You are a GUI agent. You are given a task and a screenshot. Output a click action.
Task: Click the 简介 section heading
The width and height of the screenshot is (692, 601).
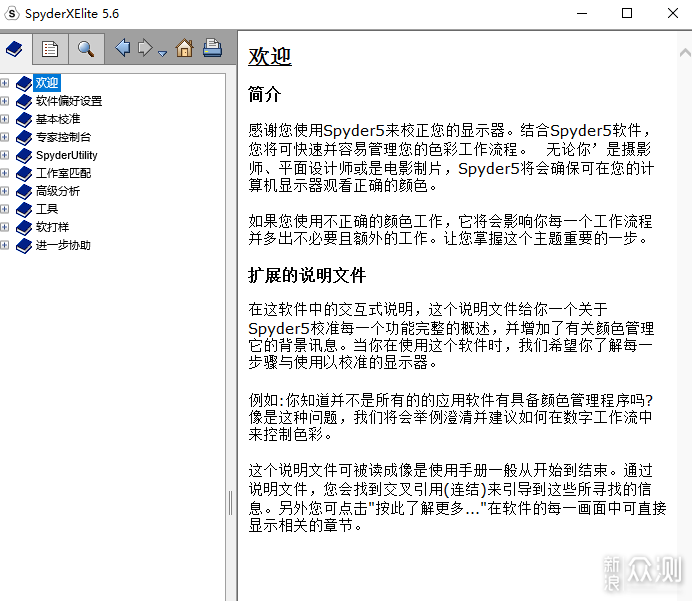(264, 94)
